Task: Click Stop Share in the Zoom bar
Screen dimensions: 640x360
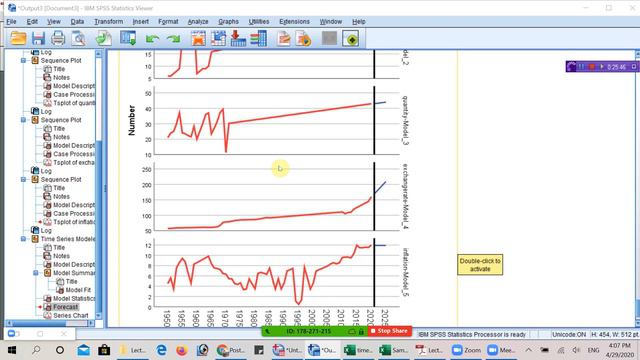Action: click(390, 331)
